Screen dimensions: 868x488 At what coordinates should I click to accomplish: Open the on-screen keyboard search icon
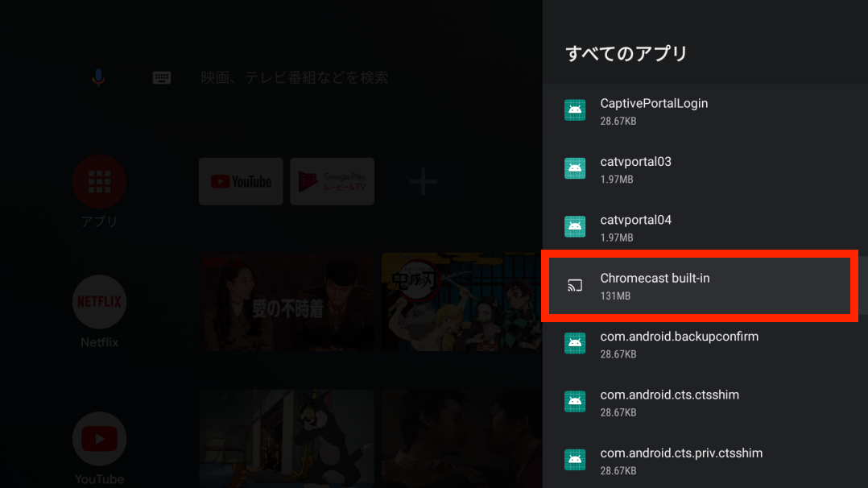pyautogui.click(x=162, y=77)
